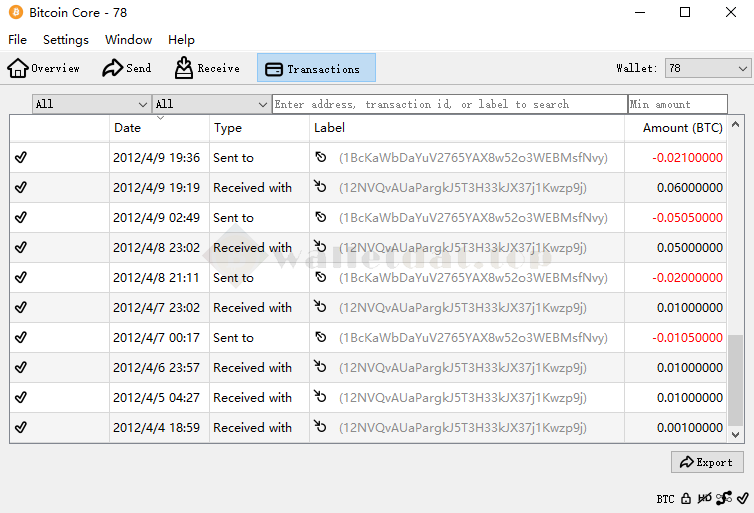Viewport: 754px width, 513px height.
Task: Click the Min amount input field
Action: coord(677,104)
